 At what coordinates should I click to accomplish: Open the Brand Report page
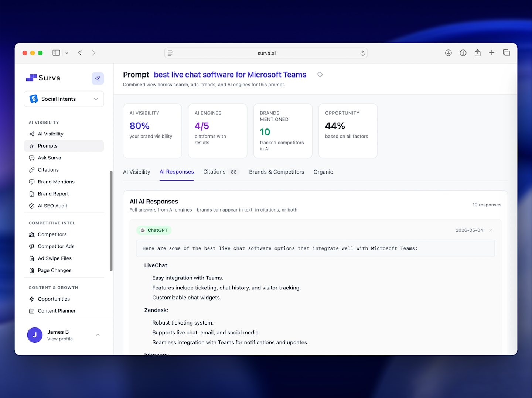[x=64, y=194]
